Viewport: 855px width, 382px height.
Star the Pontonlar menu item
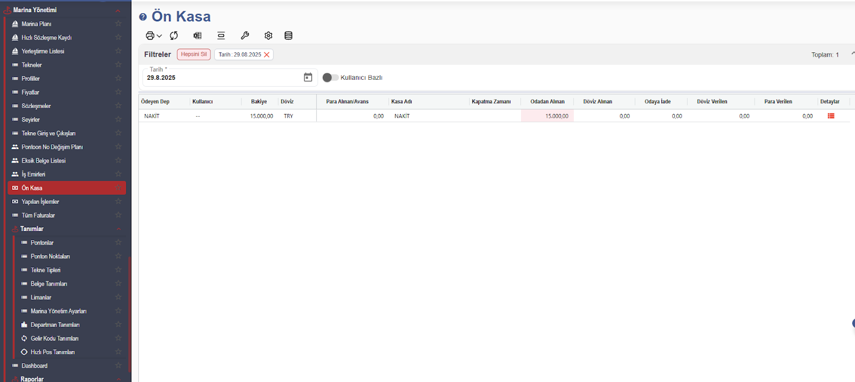click(x=118, y=242)
